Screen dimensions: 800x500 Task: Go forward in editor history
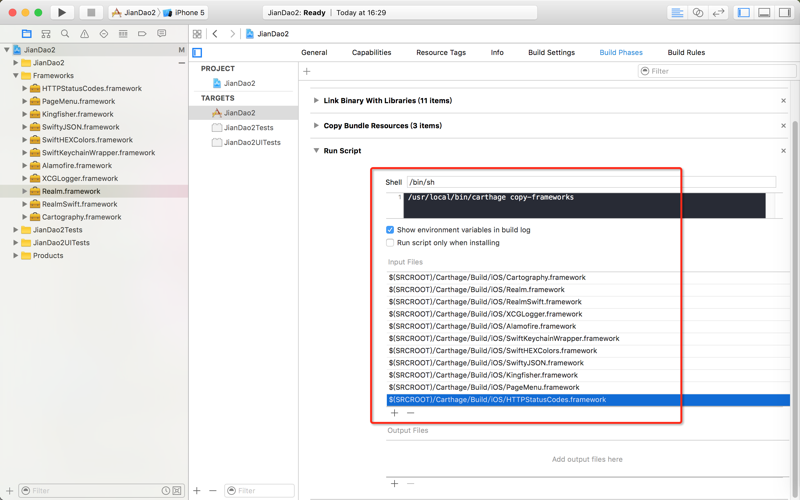click(233, 34)
